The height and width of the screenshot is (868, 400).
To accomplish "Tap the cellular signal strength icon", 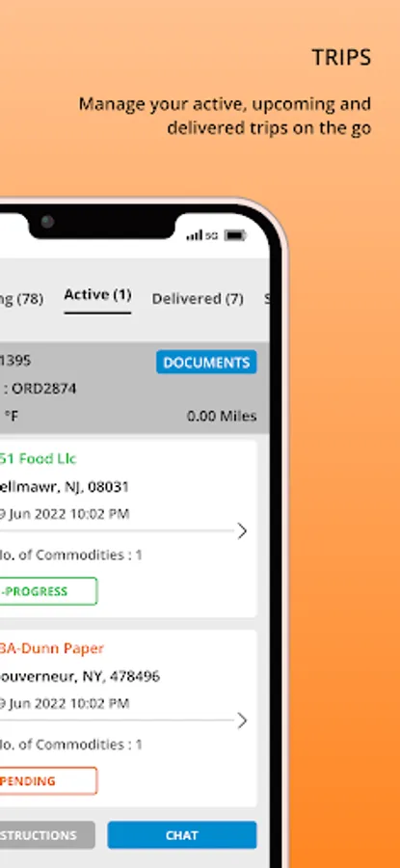I will tap(194, 235).
